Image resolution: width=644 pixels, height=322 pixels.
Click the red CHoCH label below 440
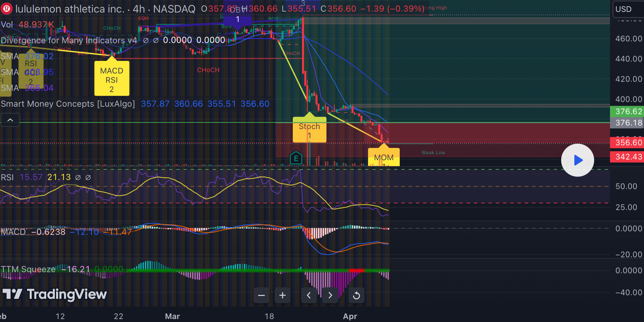208,70
